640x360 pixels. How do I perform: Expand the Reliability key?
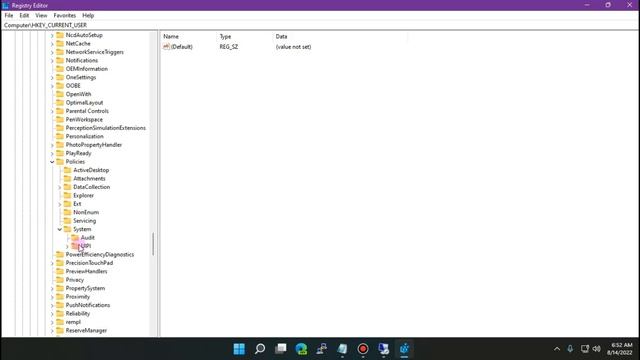52,314
